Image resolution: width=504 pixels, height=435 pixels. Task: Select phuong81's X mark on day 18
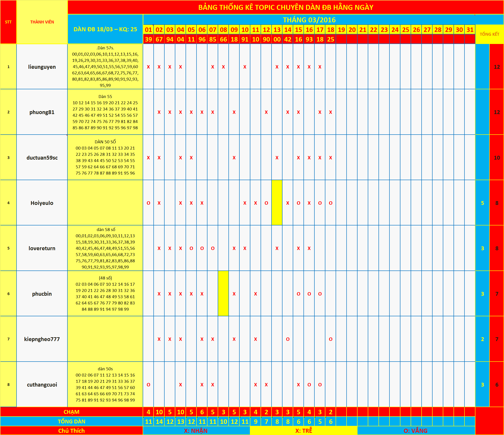330,112
